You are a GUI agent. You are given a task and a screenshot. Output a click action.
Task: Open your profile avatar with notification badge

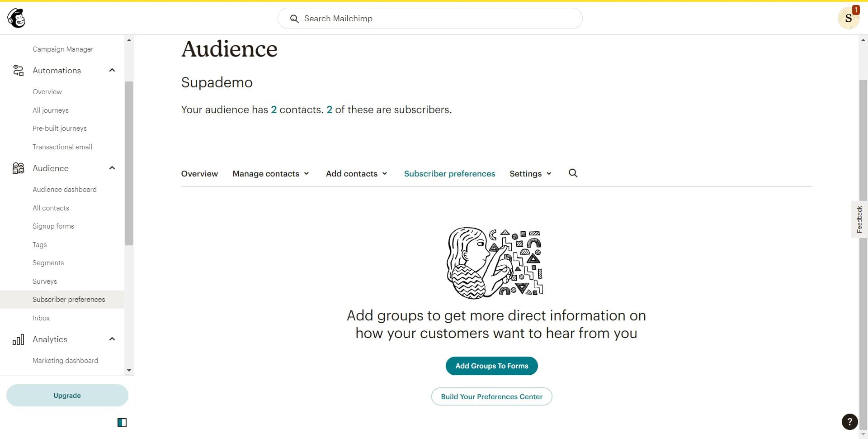coord(848,18)
